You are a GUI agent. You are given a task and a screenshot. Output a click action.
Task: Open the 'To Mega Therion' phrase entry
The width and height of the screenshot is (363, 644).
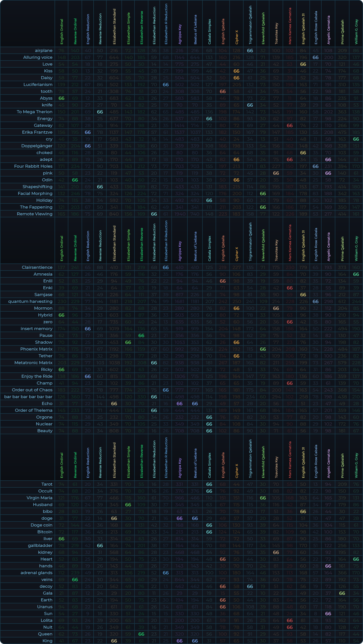pyautogui.click(x=35, y=112)
